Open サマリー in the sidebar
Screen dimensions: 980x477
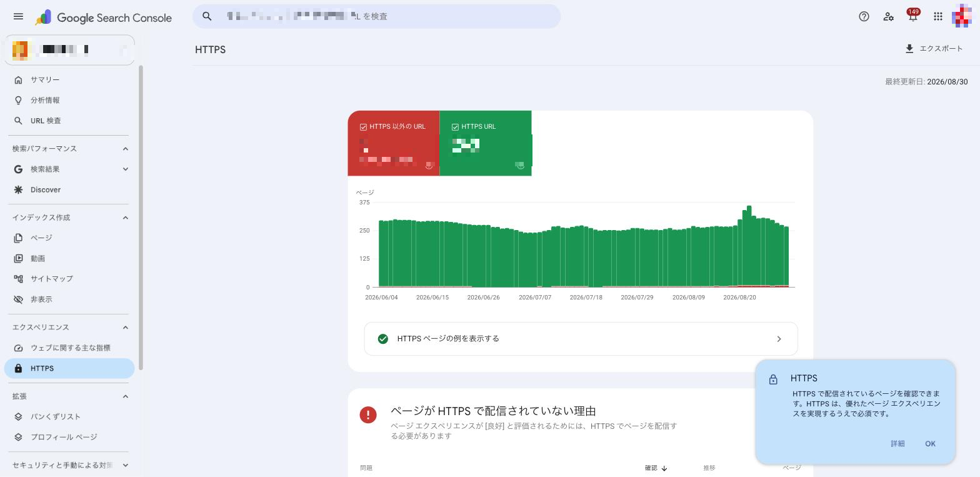pyautogui.click(x=69, y=80)
